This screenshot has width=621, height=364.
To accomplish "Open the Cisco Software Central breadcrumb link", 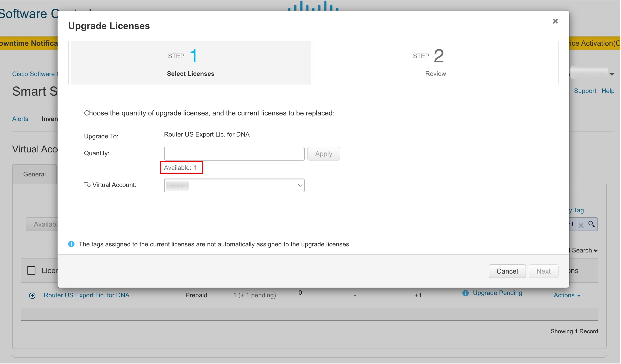I will pyautogui.click(x=35, y=74).
